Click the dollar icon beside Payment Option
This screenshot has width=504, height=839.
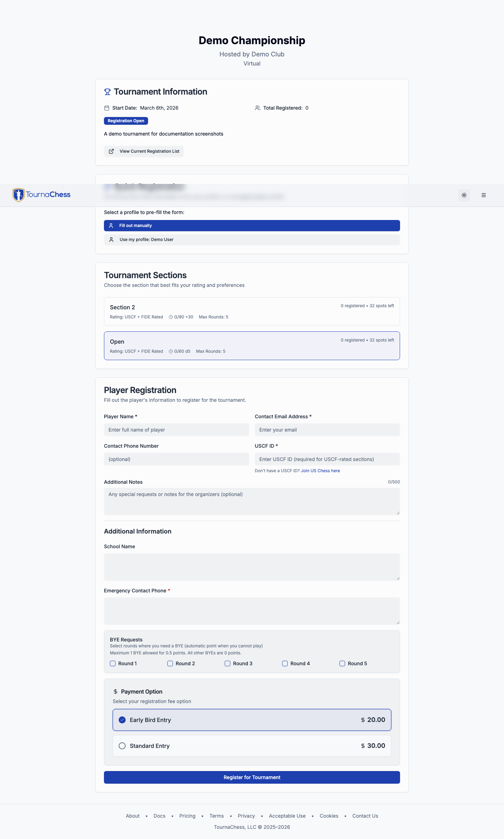[x=115, y=692]
